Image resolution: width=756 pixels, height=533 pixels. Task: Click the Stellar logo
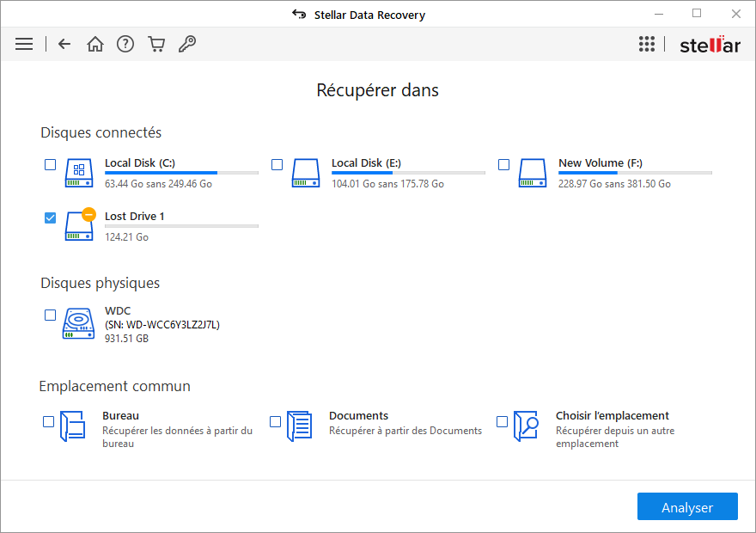(x=710, y=45)
